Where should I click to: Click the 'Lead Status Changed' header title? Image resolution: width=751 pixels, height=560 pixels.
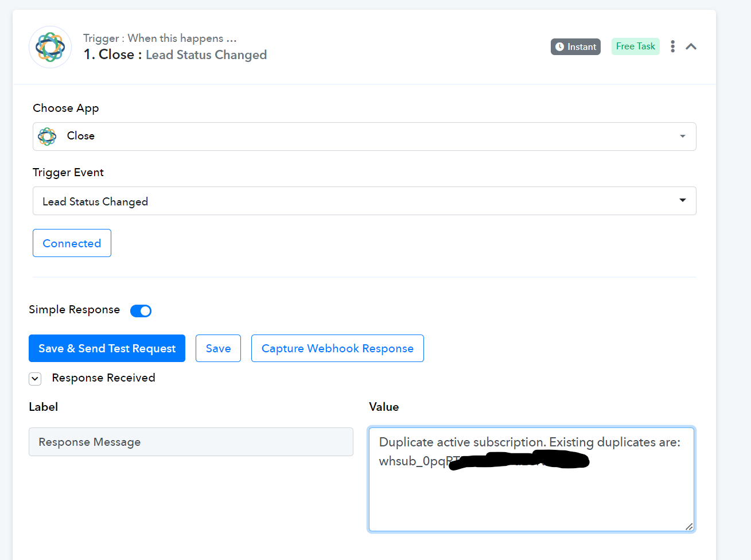click(206, 55)
